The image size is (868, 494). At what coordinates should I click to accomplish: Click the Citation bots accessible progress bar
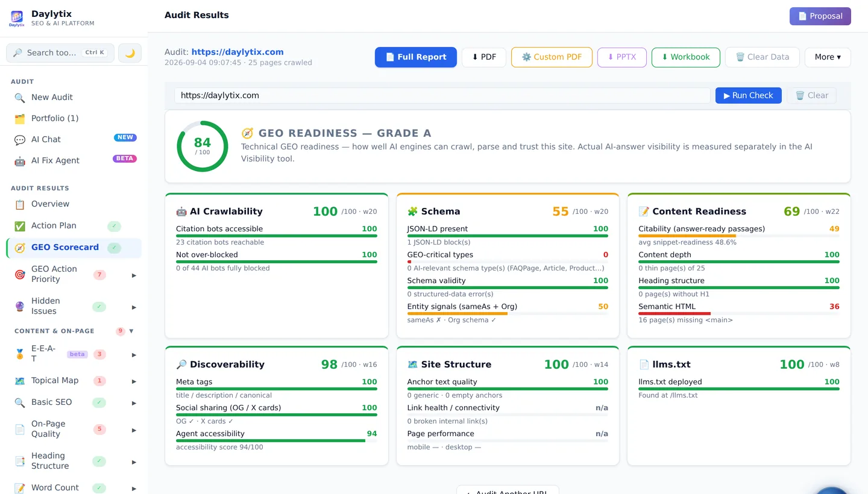(x=277, y=236)
